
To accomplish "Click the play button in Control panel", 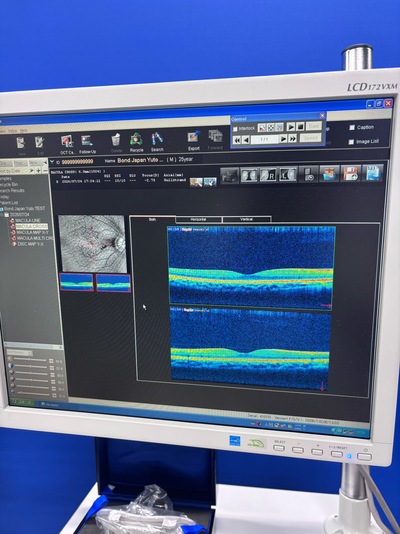I will pos(290,127).
